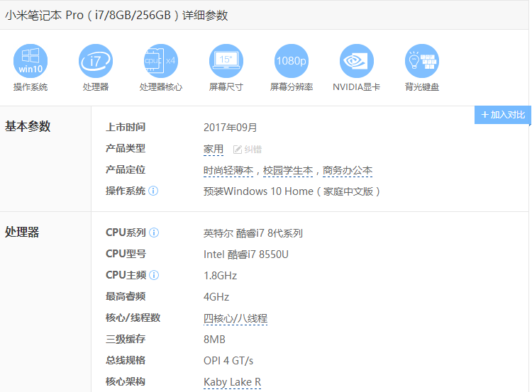Viewport: 532px width, 392px height.
Task: Click the 处理器核心 caption text
Action: (x=161, y=87)
